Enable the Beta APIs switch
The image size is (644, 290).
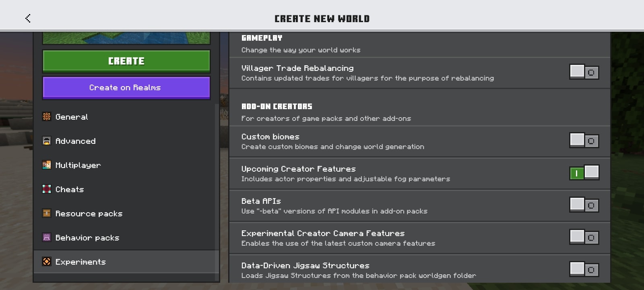click(584, 205)
